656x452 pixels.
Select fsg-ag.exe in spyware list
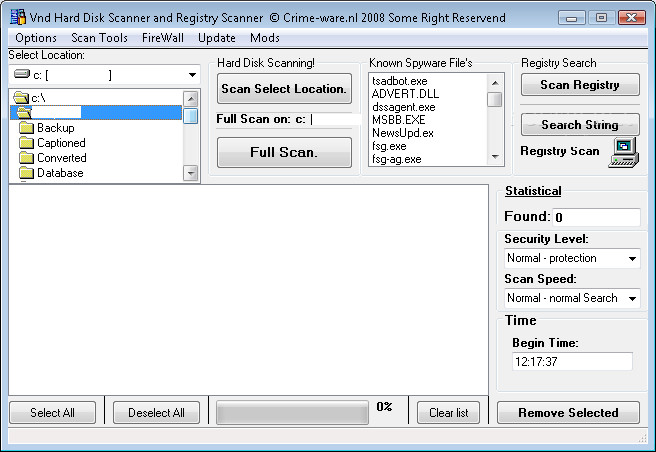pos(397,159)
